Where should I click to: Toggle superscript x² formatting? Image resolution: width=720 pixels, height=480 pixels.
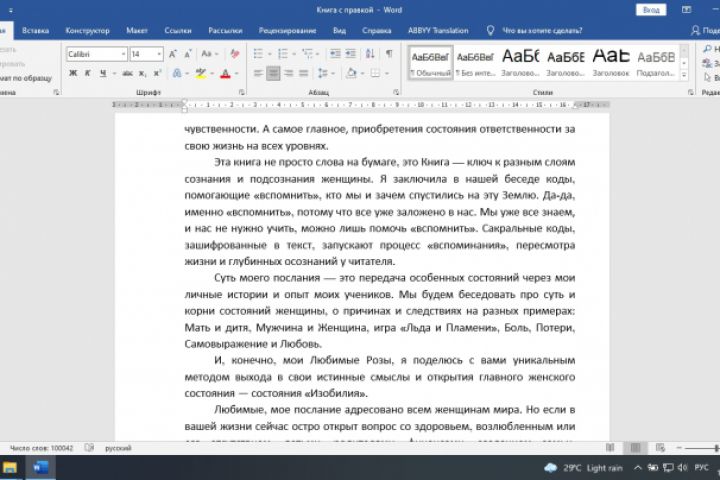pyautogui.click(x=158, y=73)
